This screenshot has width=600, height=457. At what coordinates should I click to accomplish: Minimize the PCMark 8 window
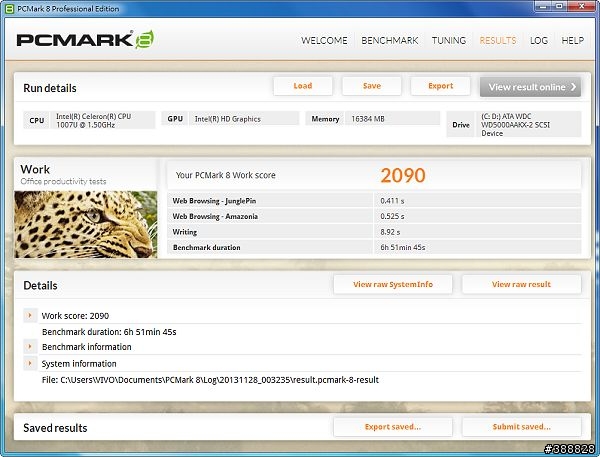(545, 6)
